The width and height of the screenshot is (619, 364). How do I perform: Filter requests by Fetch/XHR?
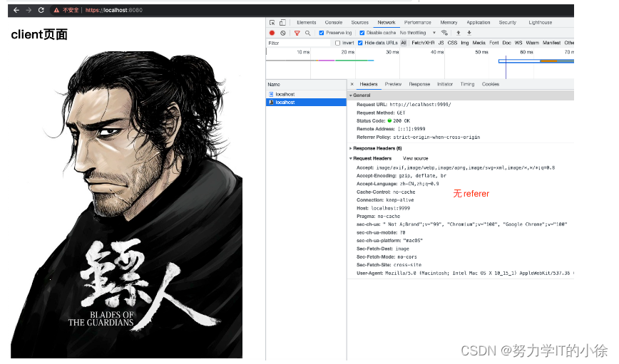pyautogui.click(x=423, y=43)
